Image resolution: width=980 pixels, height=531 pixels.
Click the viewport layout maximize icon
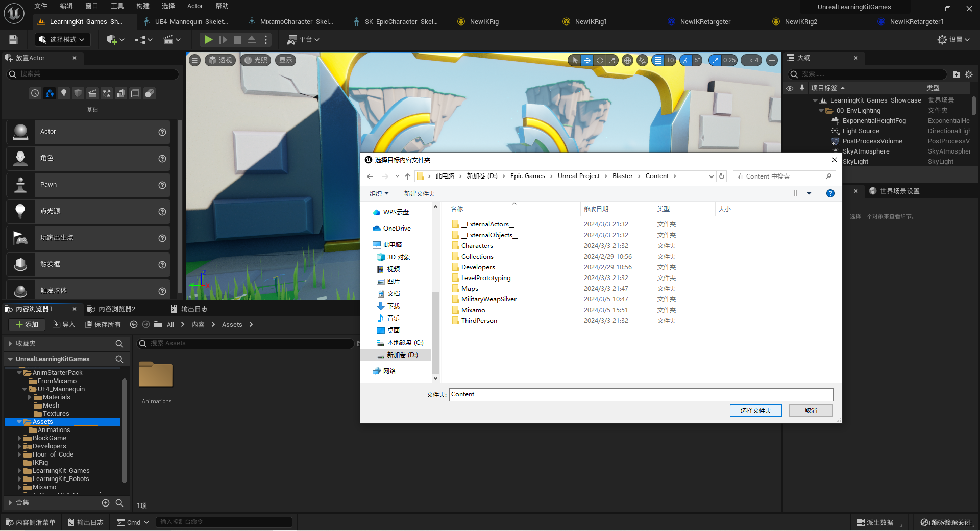tap(772, 60)
